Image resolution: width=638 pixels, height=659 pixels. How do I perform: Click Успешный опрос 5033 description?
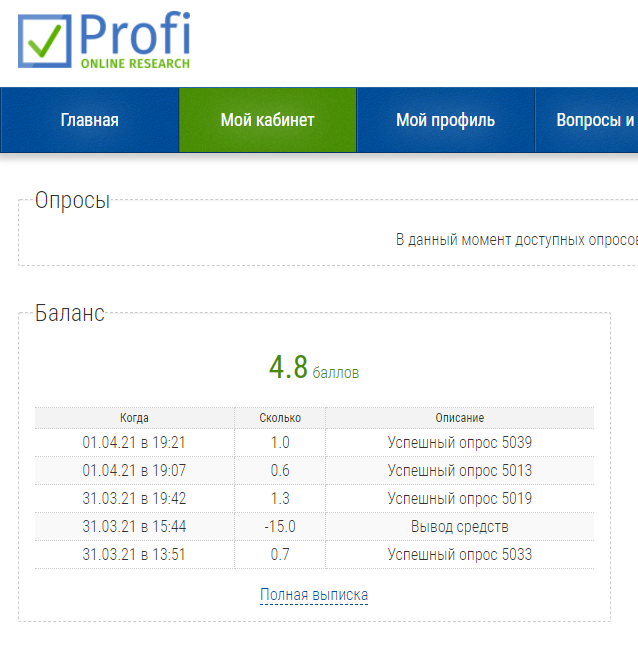pos(460,554)
